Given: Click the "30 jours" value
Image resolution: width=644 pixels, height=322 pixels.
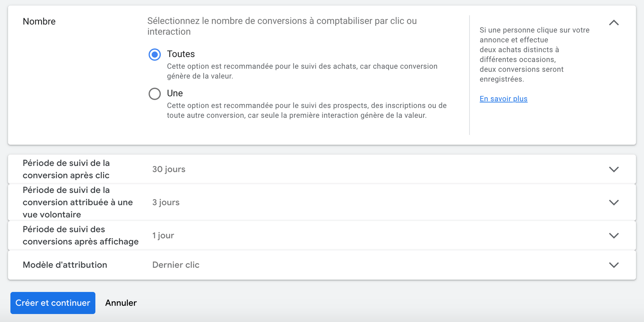Looking at the screenshot, I should [x=169, y=169].
